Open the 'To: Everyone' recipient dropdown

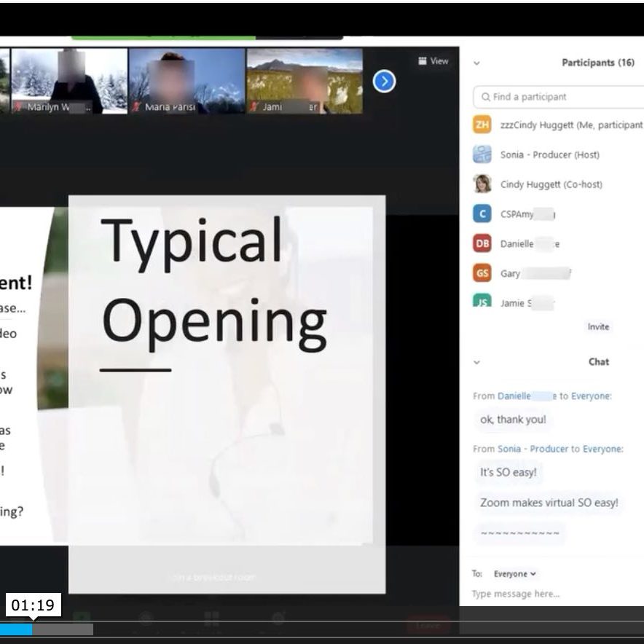point(514,574)
